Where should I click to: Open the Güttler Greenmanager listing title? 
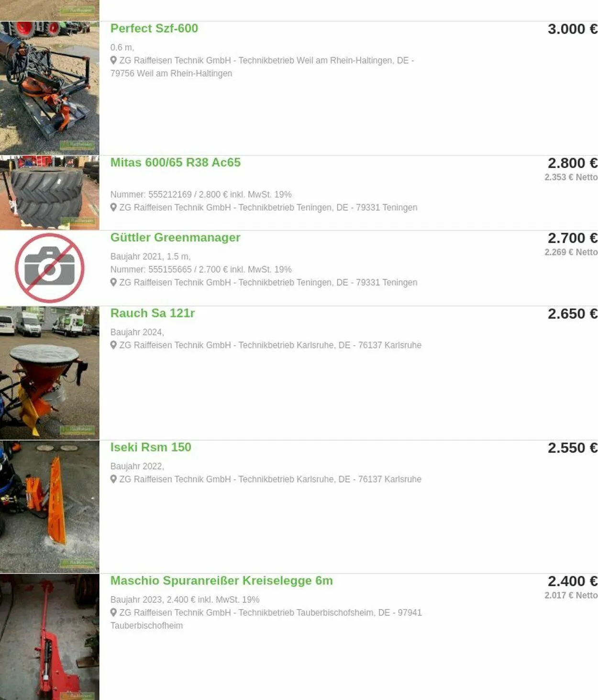tap(175, 237)
